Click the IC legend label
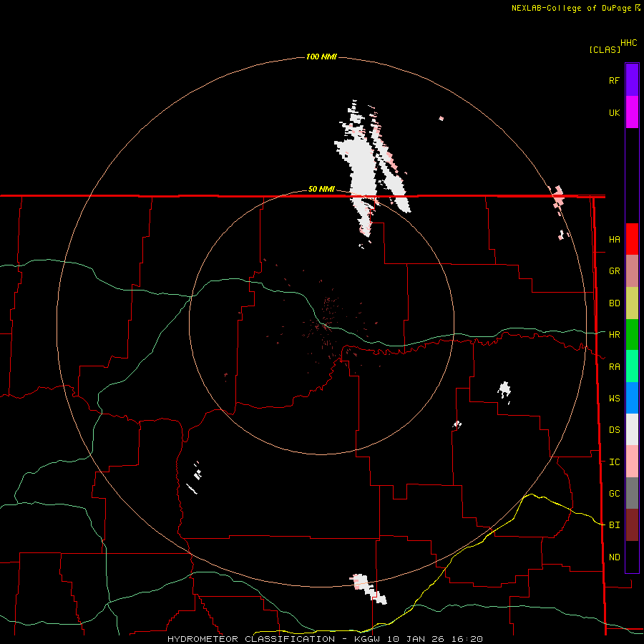 click(x=614, y=462)
